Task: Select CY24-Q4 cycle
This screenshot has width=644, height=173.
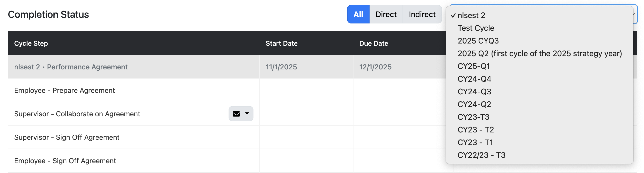Action: [474, 79]
